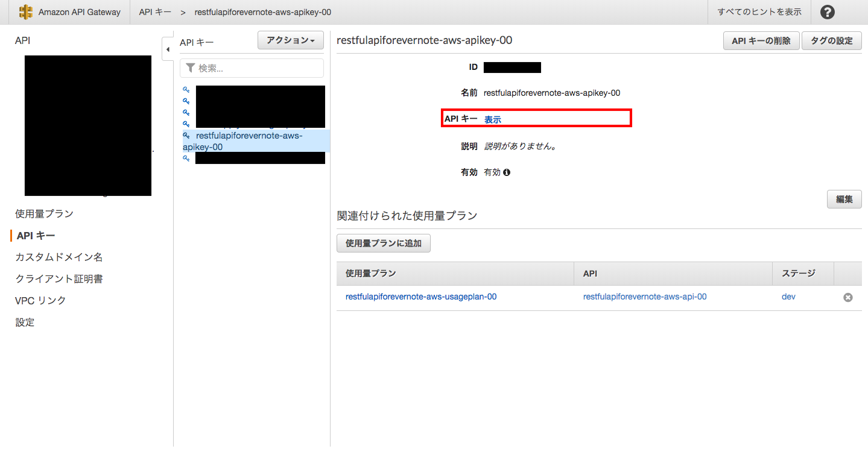Open VPCリンク in the sidebar
The image size is (868, 452).
(x=40, y=301)
